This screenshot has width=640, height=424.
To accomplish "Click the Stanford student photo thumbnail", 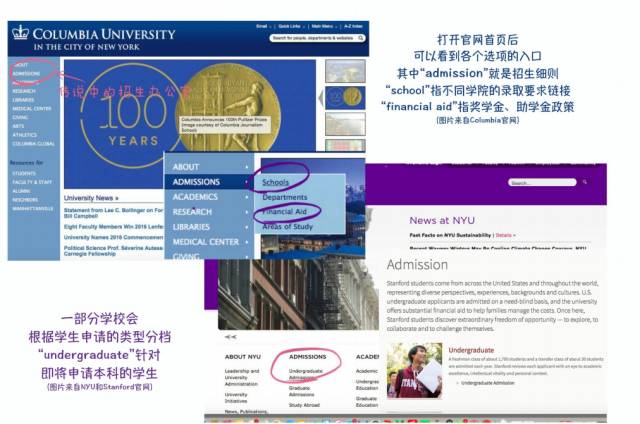I will 414,371.
